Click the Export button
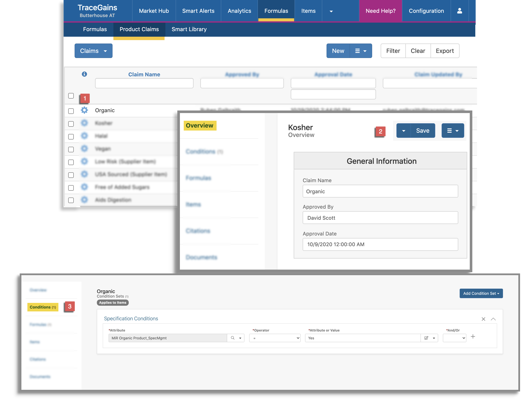This screenshot has width=532, height=401. tap(445, 51)
